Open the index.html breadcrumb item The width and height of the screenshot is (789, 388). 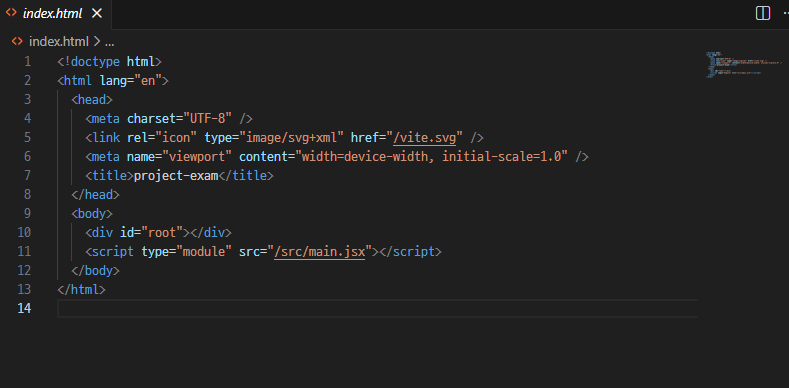[59, 41]
